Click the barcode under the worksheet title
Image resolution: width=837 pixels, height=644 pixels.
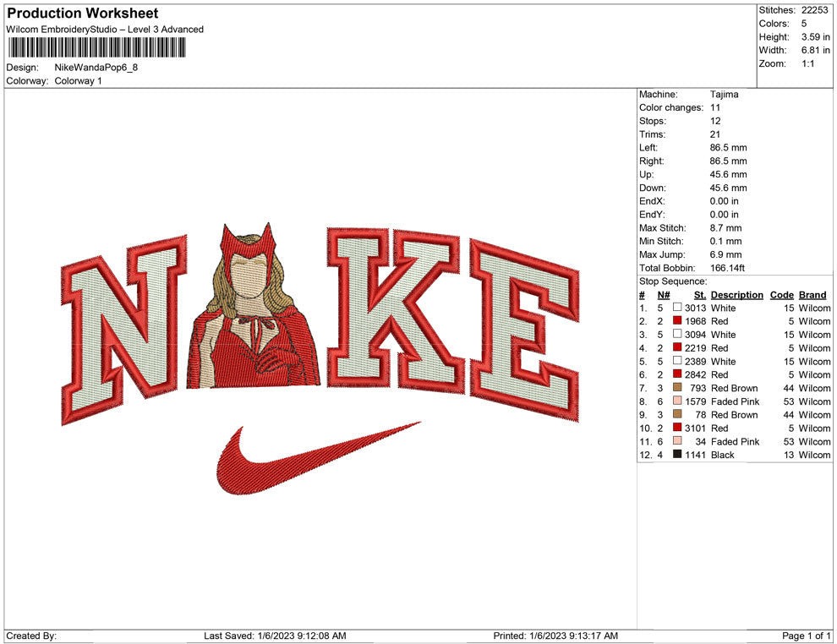pyautogui.click(x=96, y=48)
